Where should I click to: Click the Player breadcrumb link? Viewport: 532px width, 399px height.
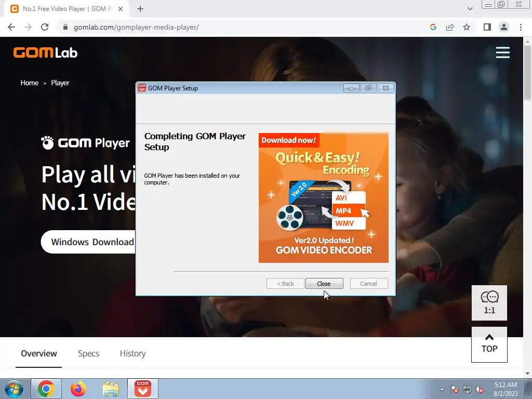tap(60, 83)
